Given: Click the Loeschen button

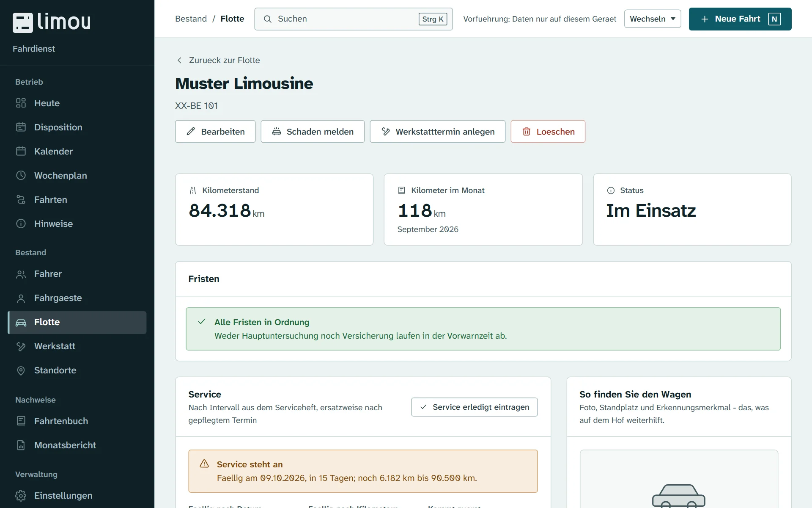Looking at the screenshot, I should [x=548, y=132].
